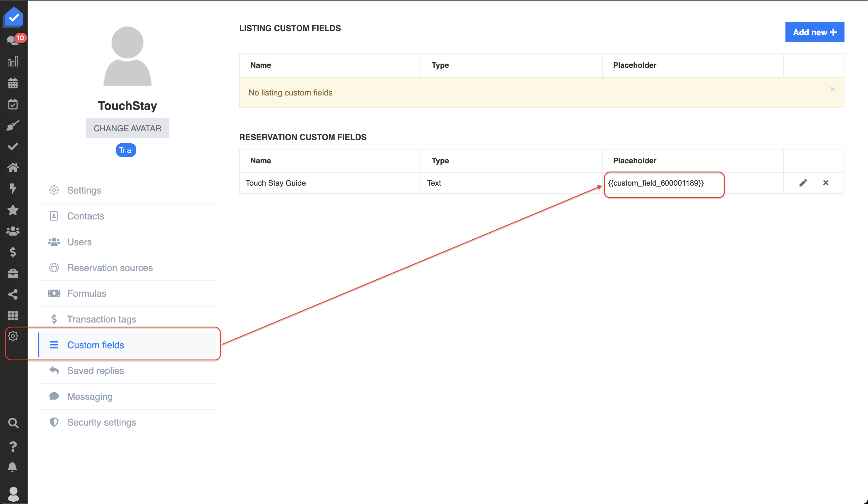The image size is (868, 504).
Task: Open the Saved replies menu item
Action: point(95,370)
